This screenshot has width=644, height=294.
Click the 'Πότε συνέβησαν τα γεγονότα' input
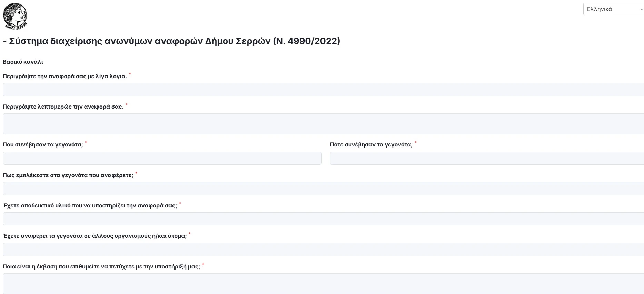[x=486, y=158]
